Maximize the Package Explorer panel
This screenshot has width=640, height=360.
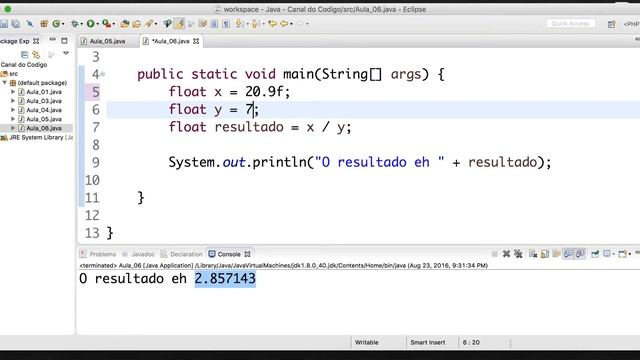coord(64,40)
